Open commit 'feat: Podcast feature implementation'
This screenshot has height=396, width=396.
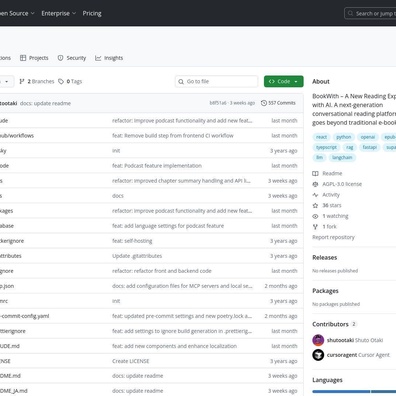[157, 166]
